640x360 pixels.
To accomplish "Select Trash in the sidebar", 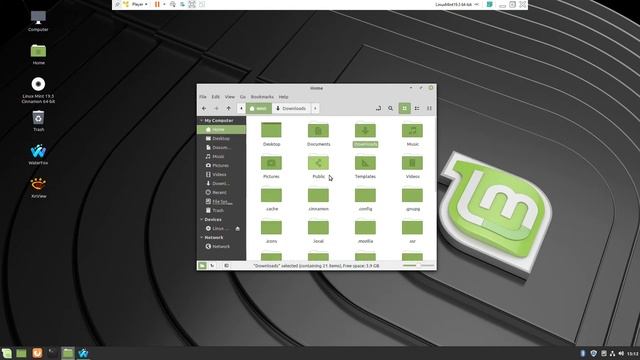I will [x=221, y=210].
